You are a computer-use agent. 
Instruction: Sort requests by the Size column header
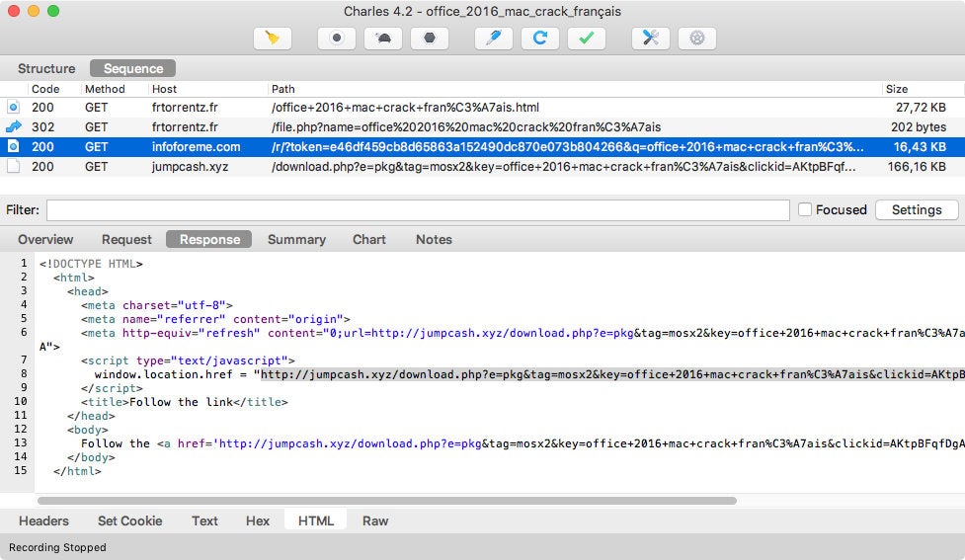pyautogui.click(x=897, y=89)
